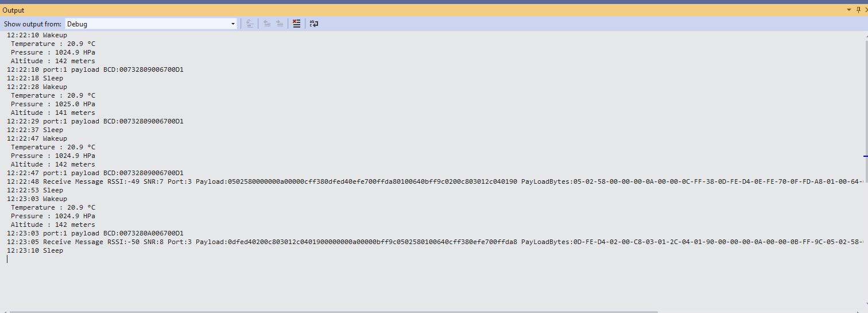This screenshot has width=868, height=313.
Task: Select the Receive Message RSSI:-50 line
Action: [230, 242]
